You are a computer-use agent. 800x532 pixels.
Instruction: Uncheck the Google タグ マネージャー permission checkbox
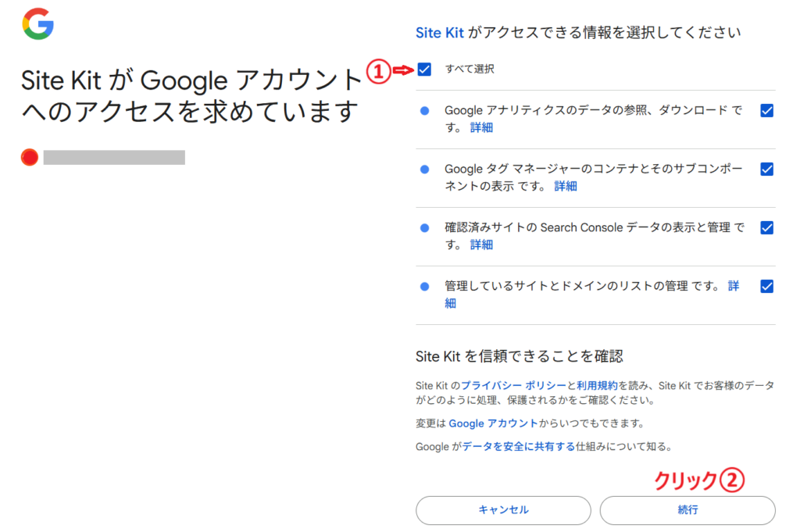coord(766,169)
